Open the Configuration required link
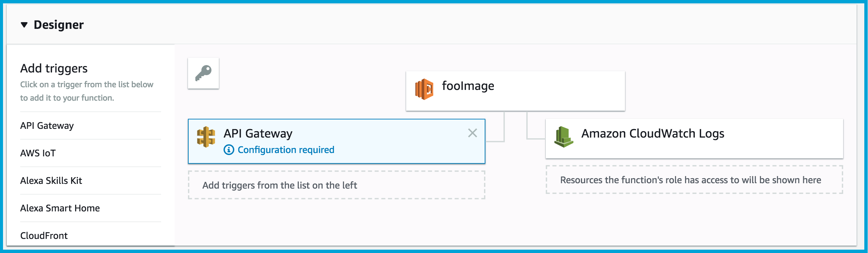Image resolution: width=868 pixels, height=253 pixels. coord(286,150)
